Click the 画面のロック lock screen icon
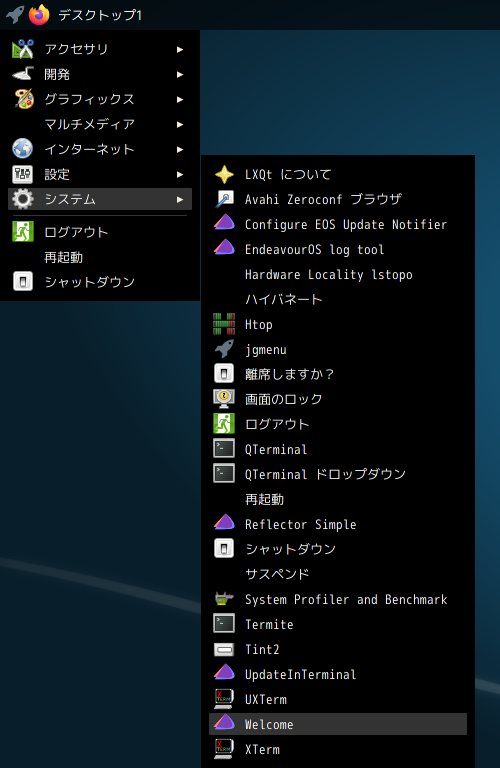The width and height of the screenshot is (500, 768). click(x=224, y=399)
